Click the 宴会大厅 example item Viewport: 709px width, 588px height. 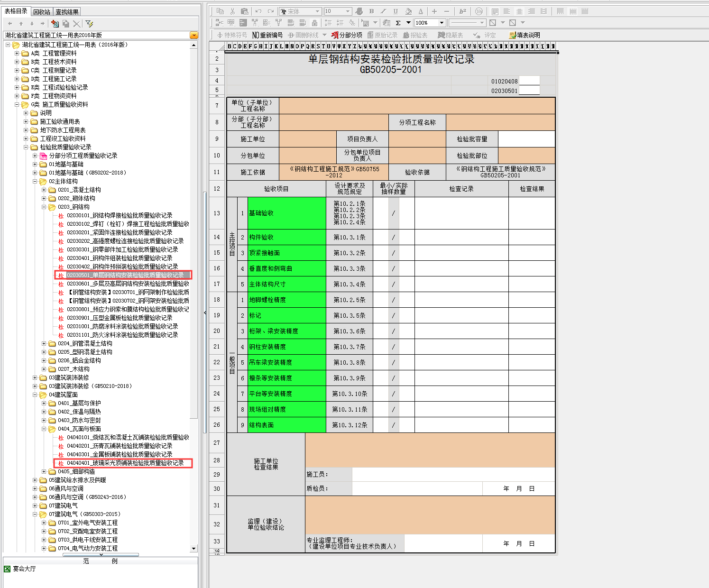coord(24,569)
